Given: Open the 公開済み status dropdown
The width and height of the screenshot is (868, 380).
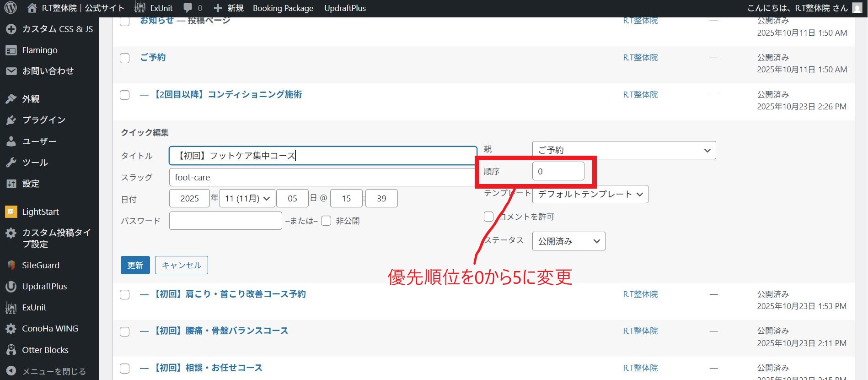Looking at the screenshot, I should coord(568,241).
